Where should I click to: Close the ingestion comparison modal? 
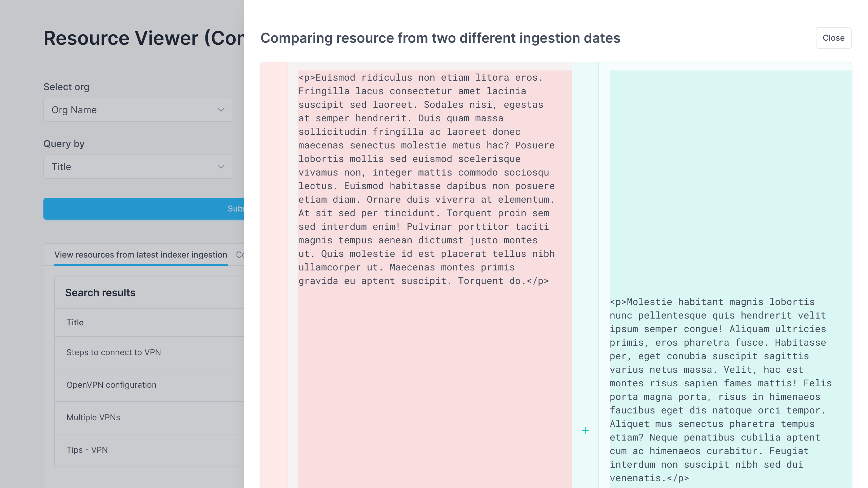pos(833,38)
